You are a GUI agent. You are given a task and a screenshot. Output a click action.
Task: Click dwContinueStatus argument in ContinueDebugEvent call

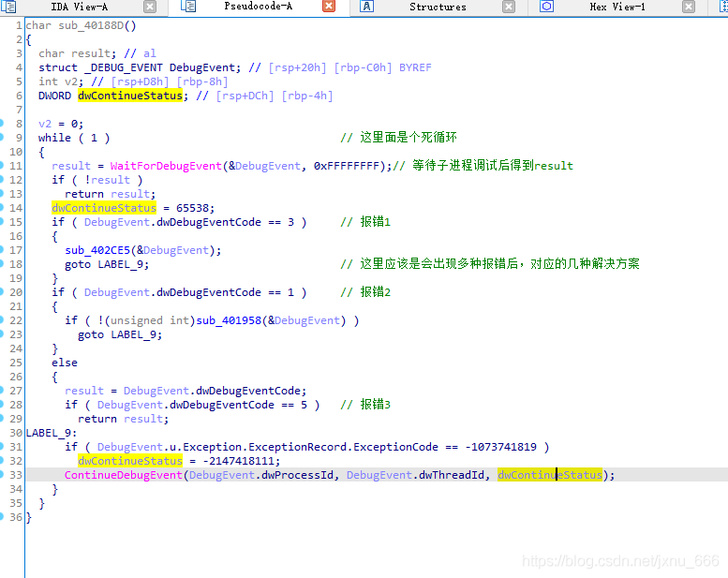[550, 475]
